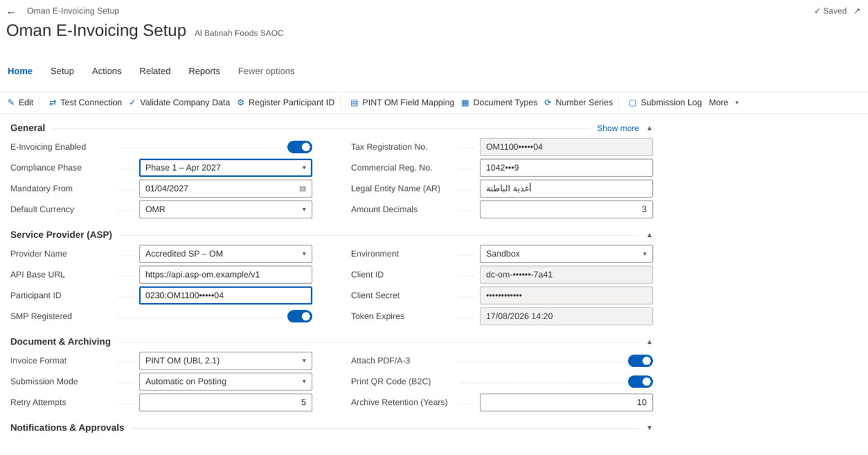Collapse the Document & Archiving section arrow
The width and height of the screenshot is (868, 455).
(649, 342)
